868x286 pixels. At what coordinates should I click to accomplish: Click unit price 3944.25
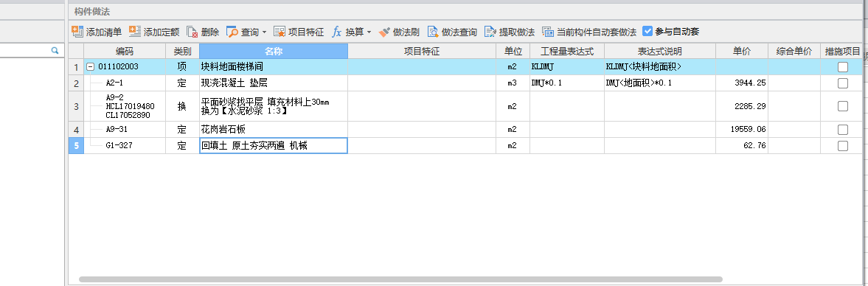point(742,83)
